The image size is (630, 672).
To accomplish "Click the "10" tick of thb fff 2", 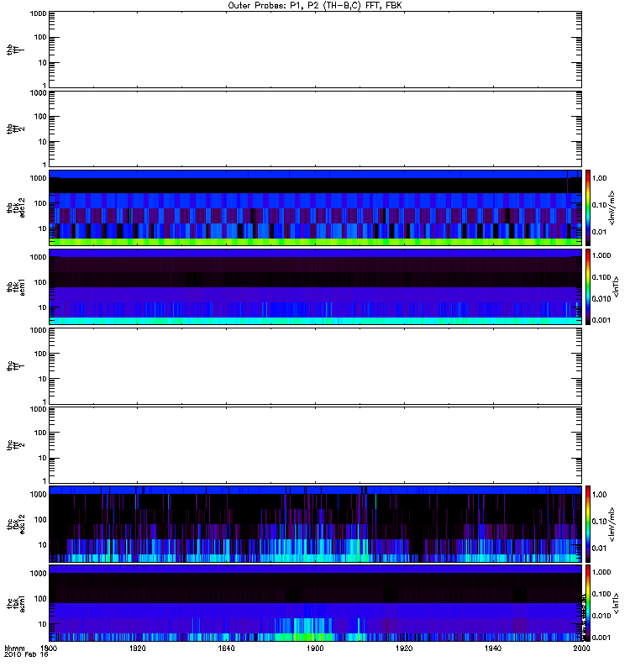I will pos(43,142).
